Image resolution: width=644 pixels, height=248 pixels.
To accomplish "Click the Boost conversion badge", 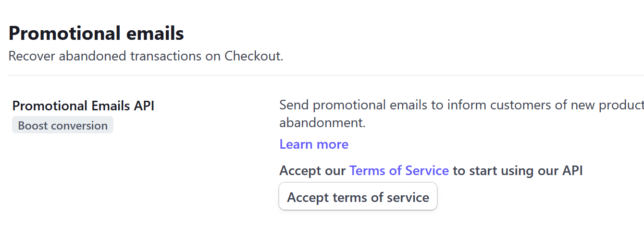I will click(x=62, y=126).
